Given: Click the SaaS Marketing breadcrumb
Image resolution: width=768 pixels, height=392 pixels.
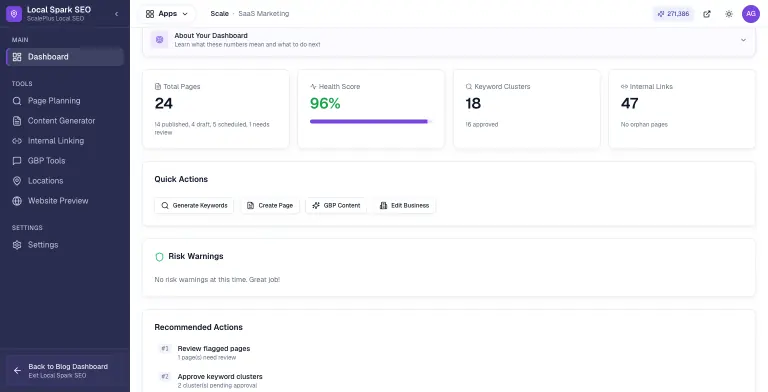Looking at the screenshot, I should click(x=264, y=14).
